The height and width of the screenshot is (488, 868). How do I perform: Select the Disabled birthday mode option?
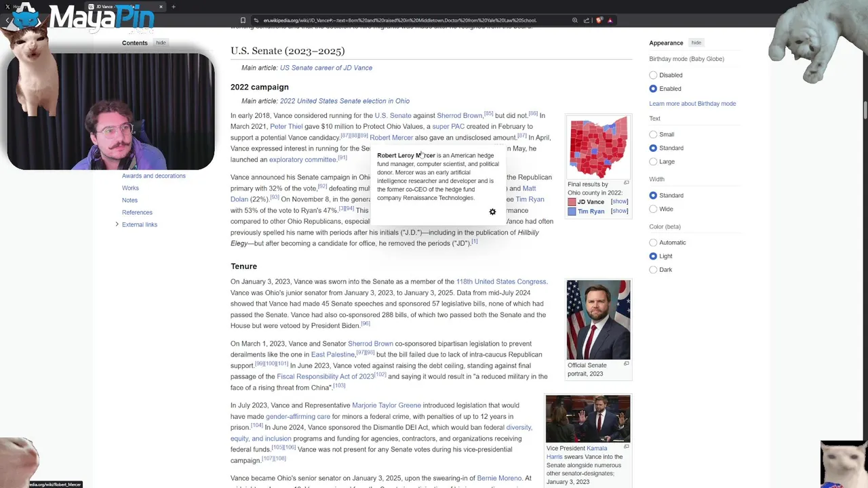(x=653, y=75)
